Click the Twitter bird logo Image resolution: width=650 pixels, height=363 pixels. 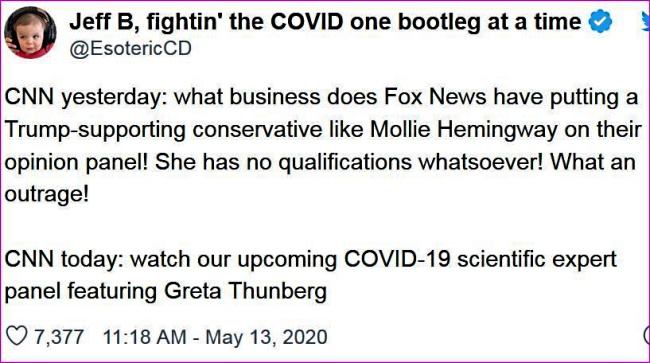[645, 22]
